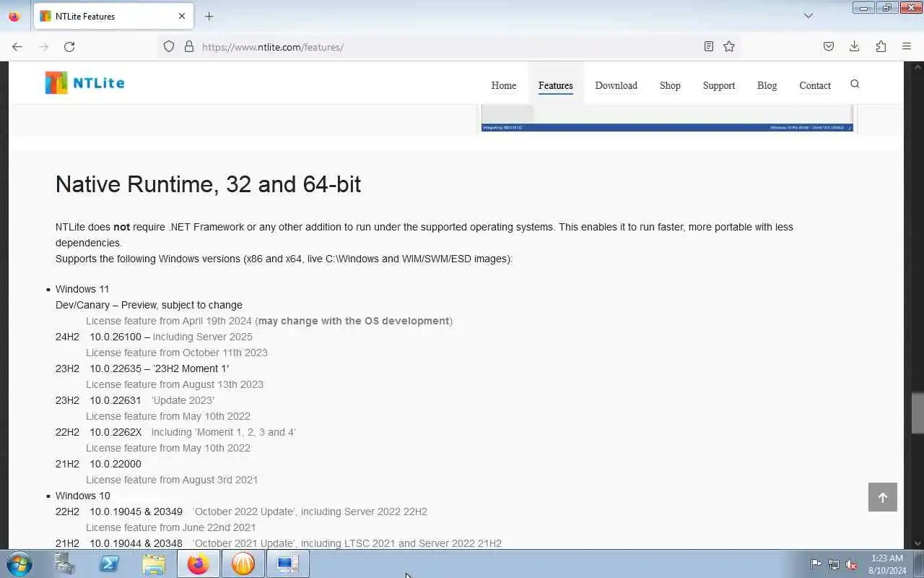
Task: Open the Contact menu item
Action: pyautogui.click(x=815, y=85)
